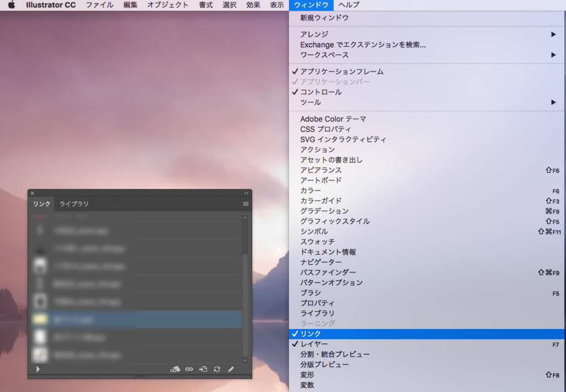Click the Relink chain icon in Links panel

point(189,369)
